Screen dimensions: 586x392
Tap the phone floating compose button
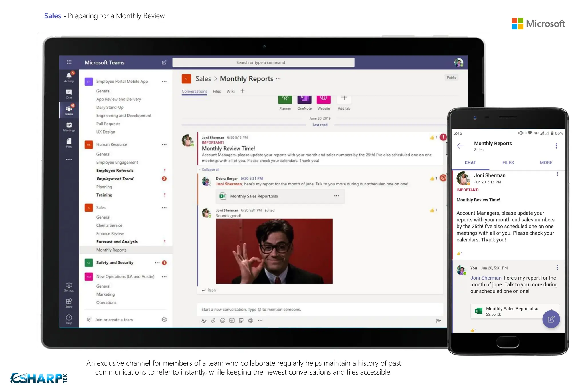(551, 319)
